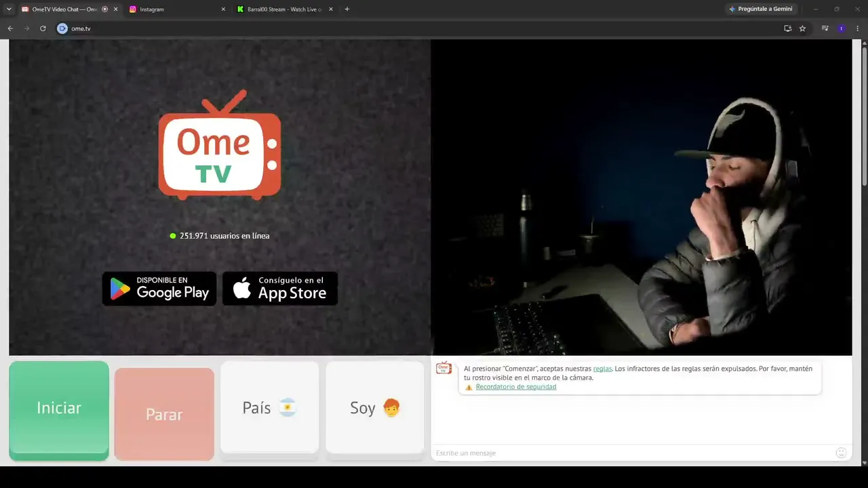Click the 251.971 usuarios en línea text

(224, 236)
